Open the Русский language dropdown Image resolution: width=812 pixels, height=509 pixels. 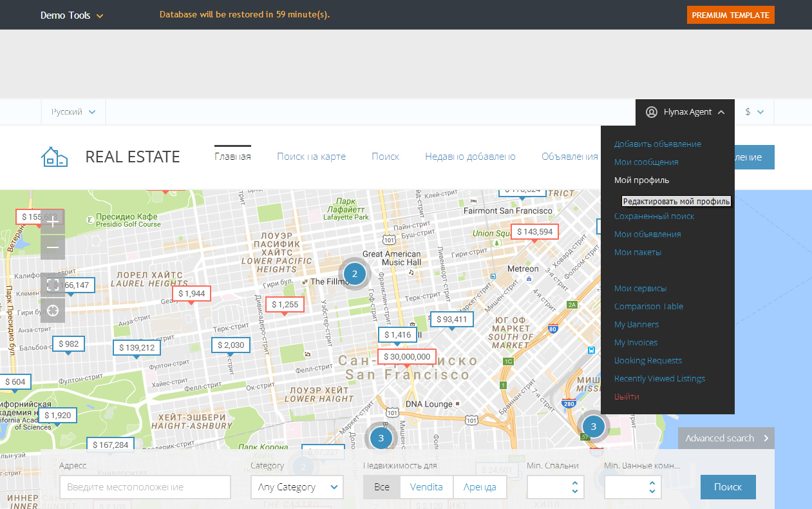[x=73, y=112]
